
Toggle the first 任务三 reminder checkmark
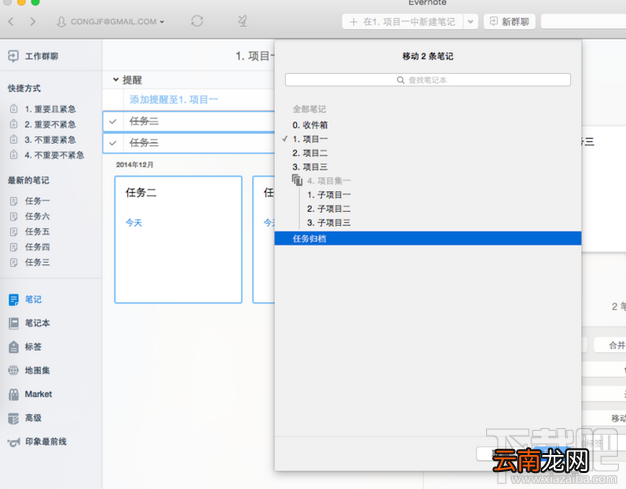point(113,121)
